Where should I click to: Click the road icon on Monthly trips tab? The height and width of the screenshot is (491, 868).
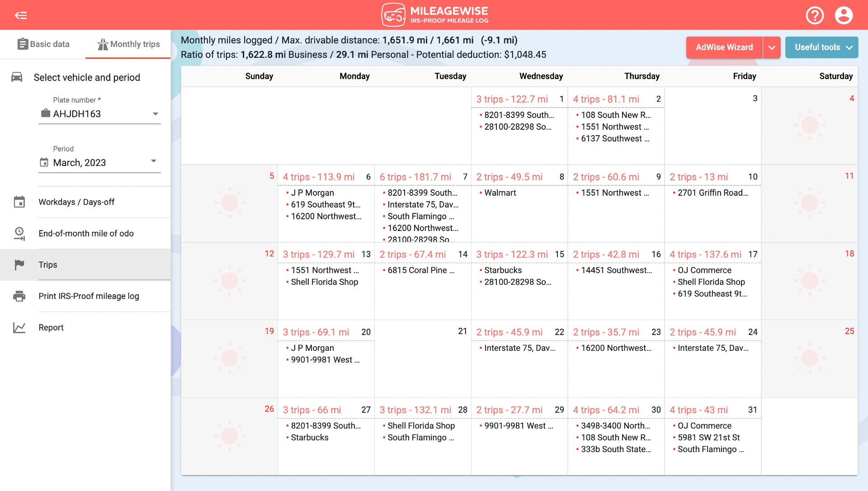coord(103,44)
